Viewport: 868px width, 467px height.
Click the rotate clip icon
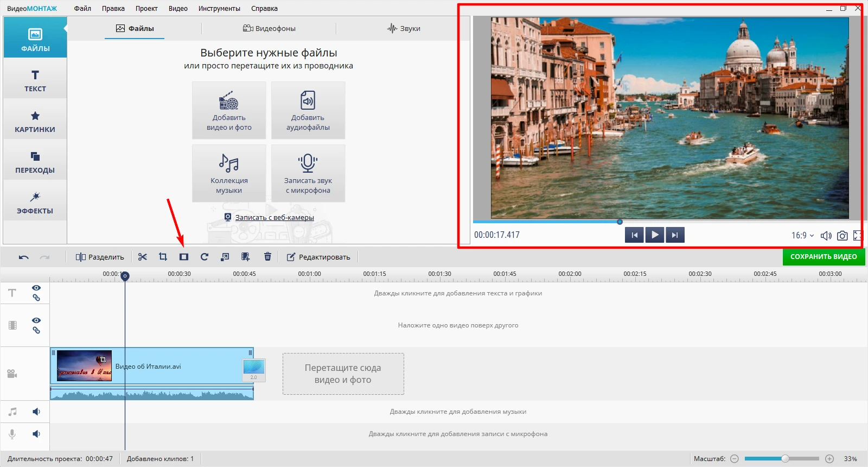tap(205, 257)
